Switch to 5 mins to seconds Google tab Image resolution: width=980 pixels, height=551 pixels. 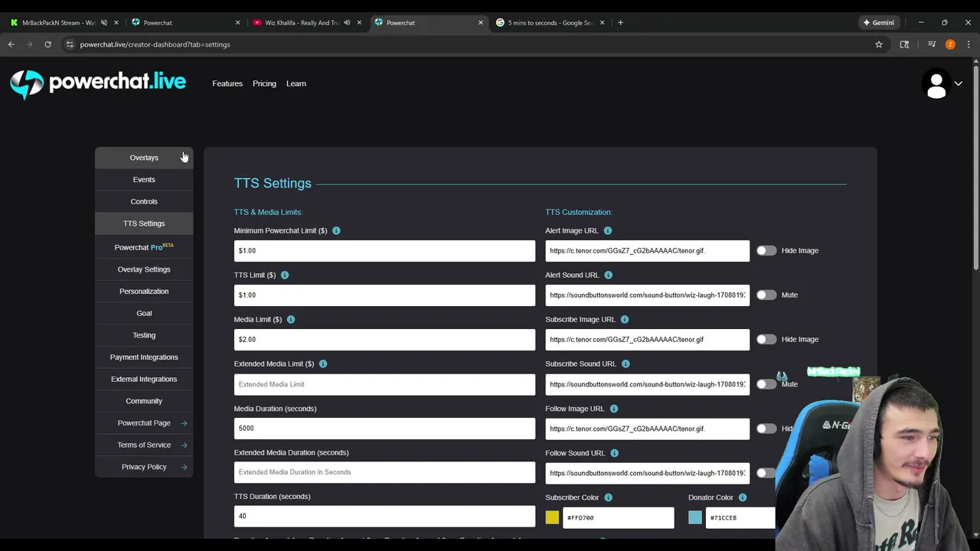click(550, 22)
